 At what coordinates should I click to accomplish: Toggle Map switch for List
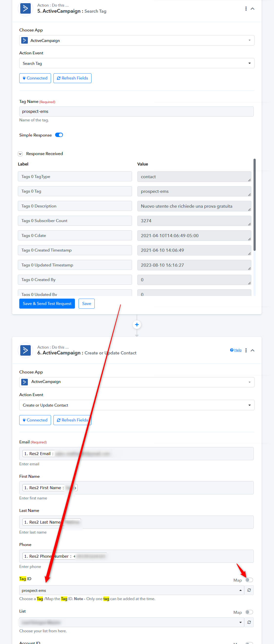pos(249,612)
